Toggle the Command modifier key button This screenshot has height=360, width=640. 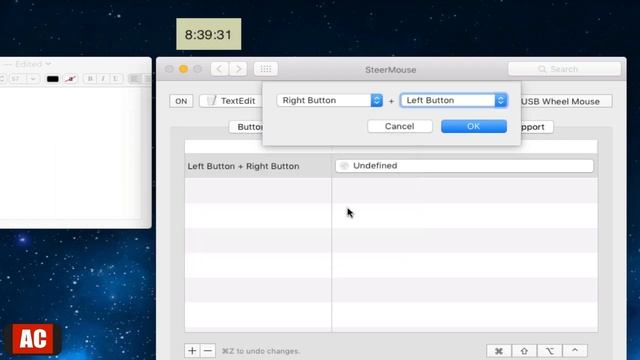tap(499, 351)
